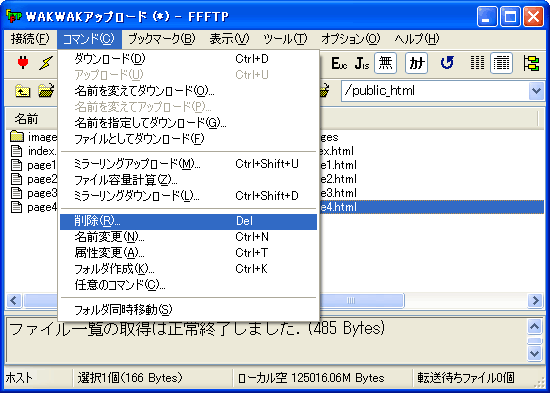Click the red connect plug icon
Viewport: 550px width, 393px height.
coord(23,63)
